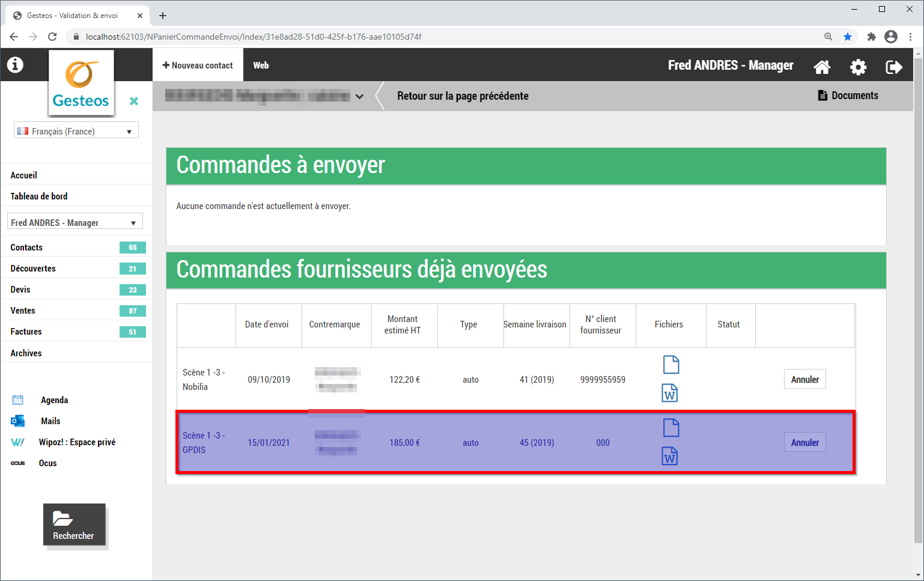Viewport: 924px width, 581px height.
Task: Click the browser address bar
Action: (421, 37)
